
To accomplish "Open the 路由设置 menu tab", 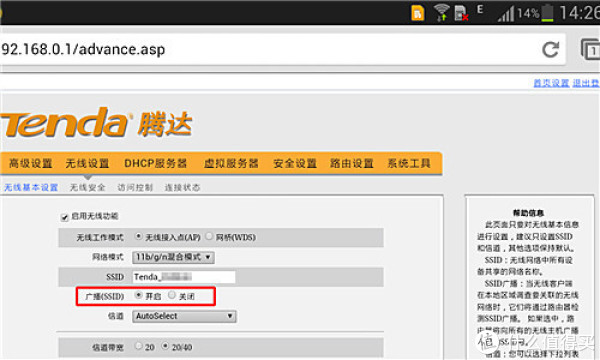I will coord(352,163).
